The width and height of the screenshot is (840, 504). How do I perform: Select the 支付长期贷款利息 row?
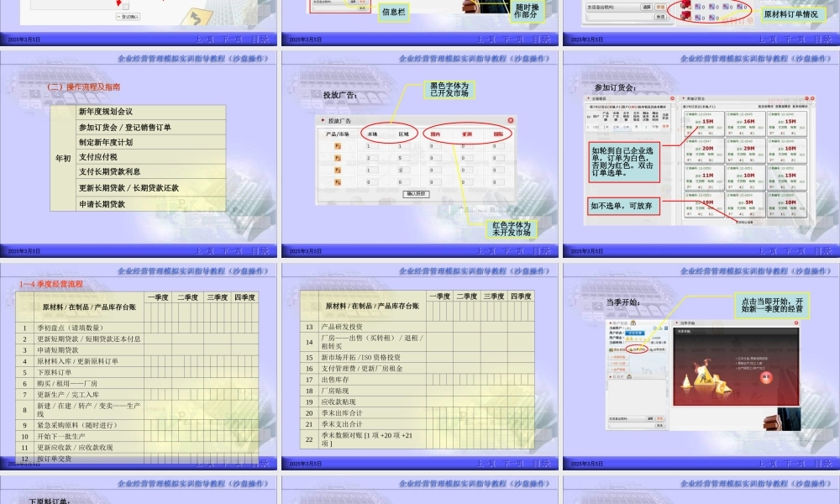tap(150, 172)
